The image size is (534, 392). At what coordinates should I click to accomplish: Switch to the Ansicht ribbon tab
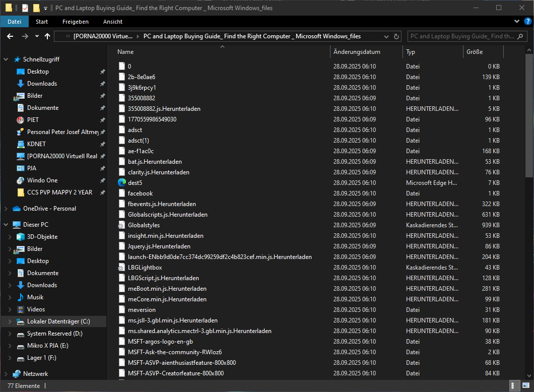113,22
